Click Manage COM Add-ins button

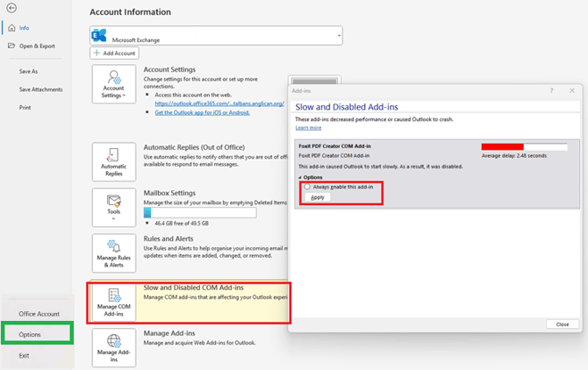114,302
